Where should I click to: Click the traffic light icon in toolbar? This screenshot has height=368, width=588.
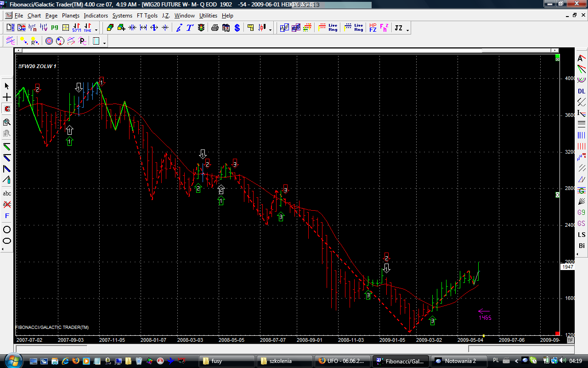click(201, 28)
